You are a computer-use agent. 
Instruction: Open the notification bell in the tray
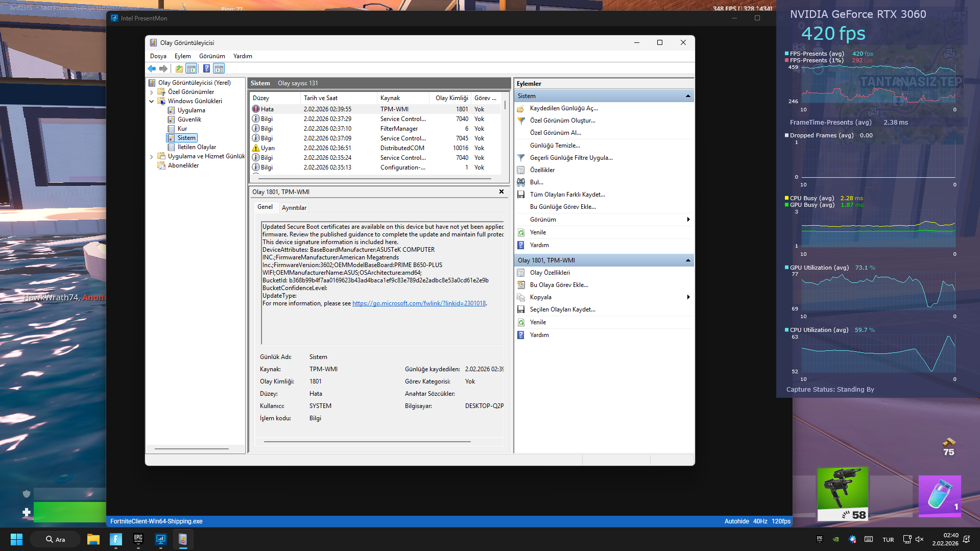966,539
